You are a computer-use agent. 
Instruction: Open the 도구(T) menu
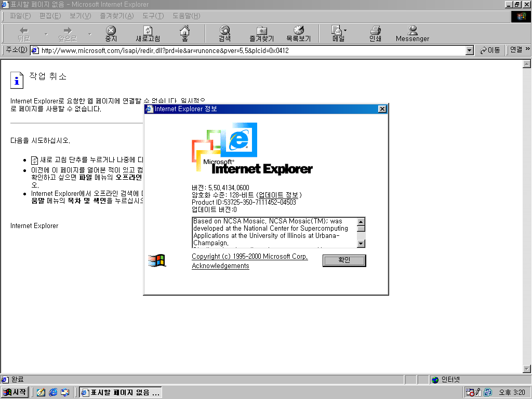click(153, 16)
